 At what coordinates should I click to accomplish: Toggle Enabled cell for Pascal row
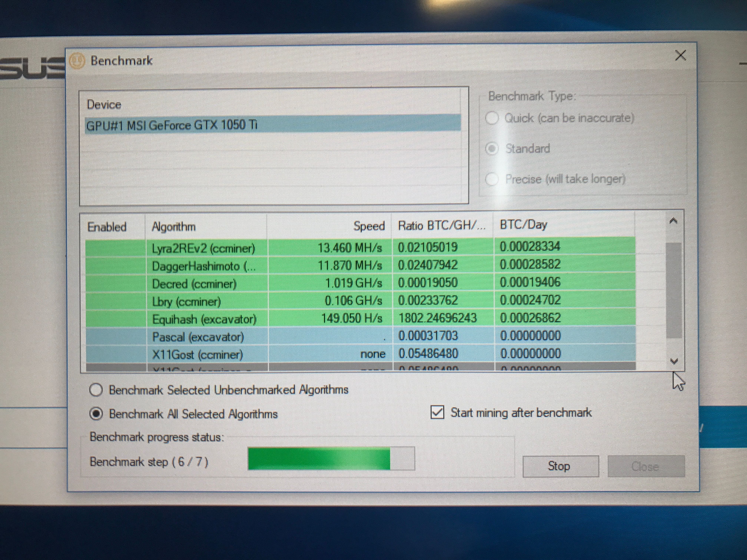pyautogui.click(x=116, y=337)
